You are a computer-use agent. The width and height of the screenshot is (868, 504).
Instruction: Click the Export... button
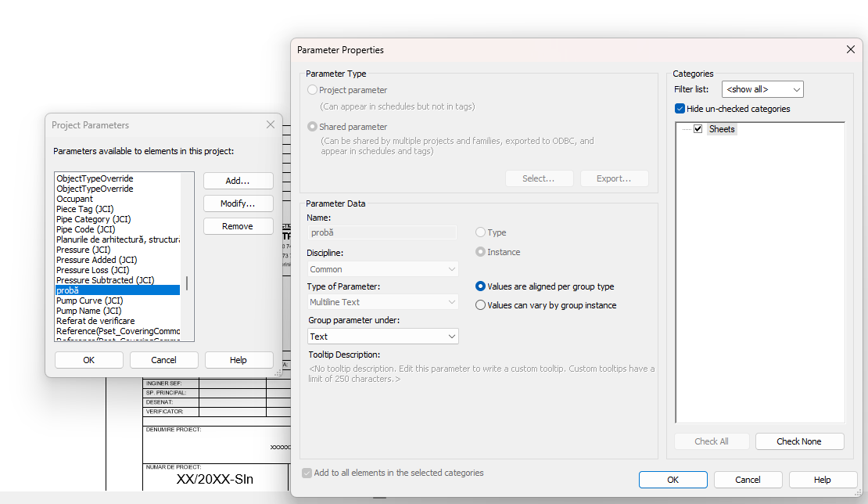click(x=614, y=178)
